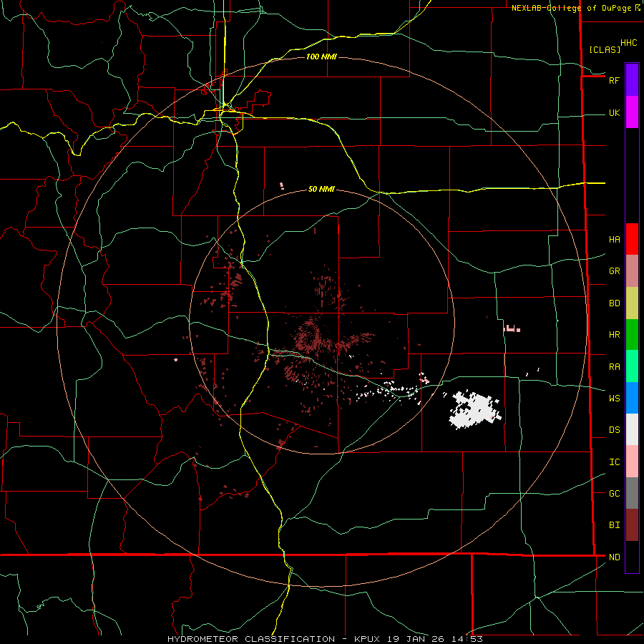
Task: Click the ND legend label
Action: click(614, 557)
